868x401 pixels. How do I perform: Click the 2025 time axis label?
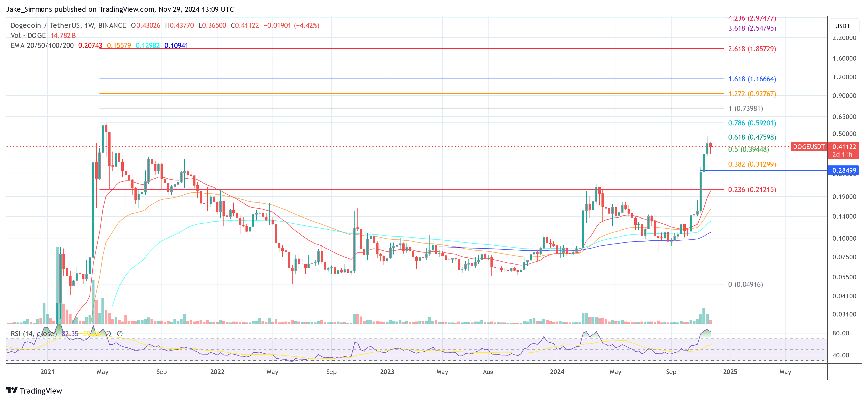(x=730, y=372)
